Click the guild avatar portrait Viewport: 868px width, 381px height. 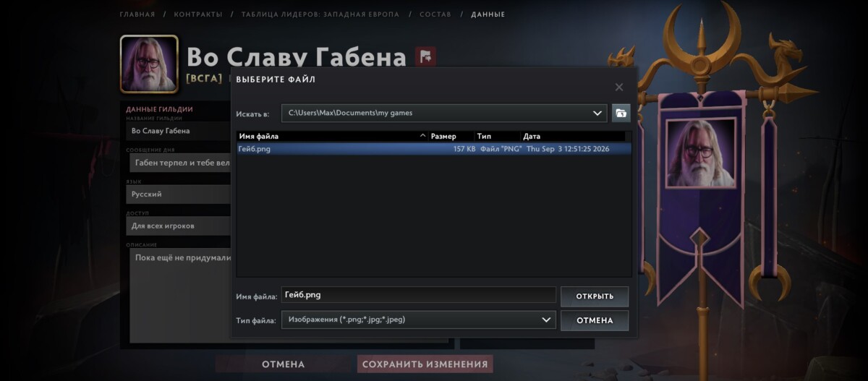coord(149,64)
